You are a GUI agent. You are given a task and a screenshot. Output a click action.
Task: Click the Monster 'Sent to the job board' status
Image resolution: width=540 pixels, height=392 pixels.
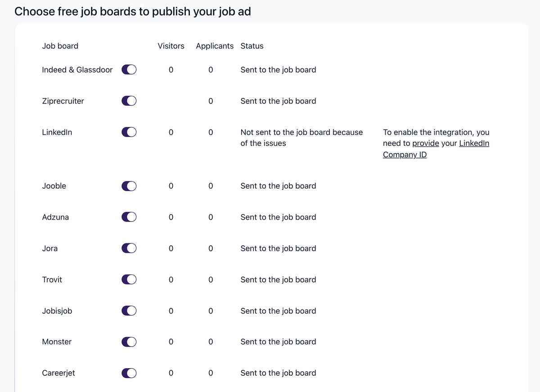pos(278,342)
